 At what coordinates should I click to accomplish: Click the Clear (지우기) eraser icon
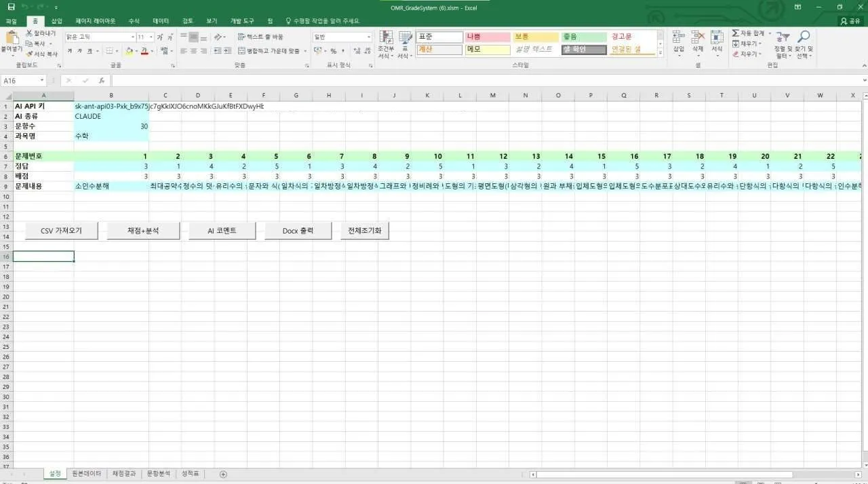pos(736,54)
